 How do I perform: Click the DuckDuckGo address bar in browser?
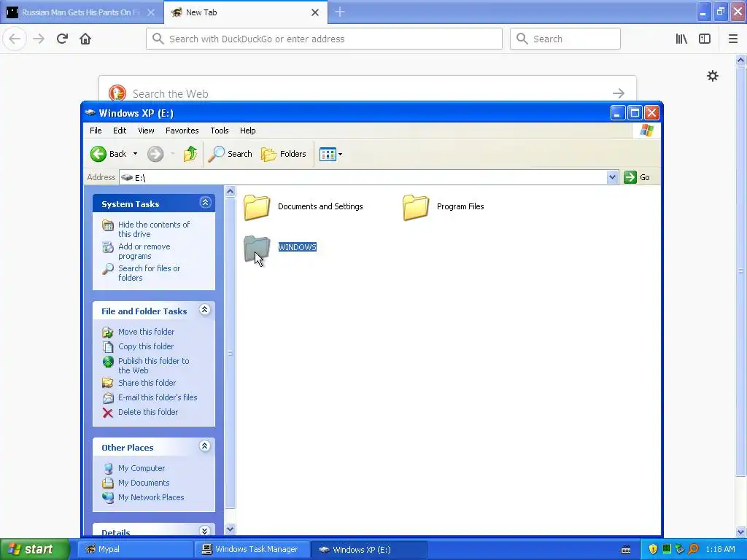click(324, 39)
